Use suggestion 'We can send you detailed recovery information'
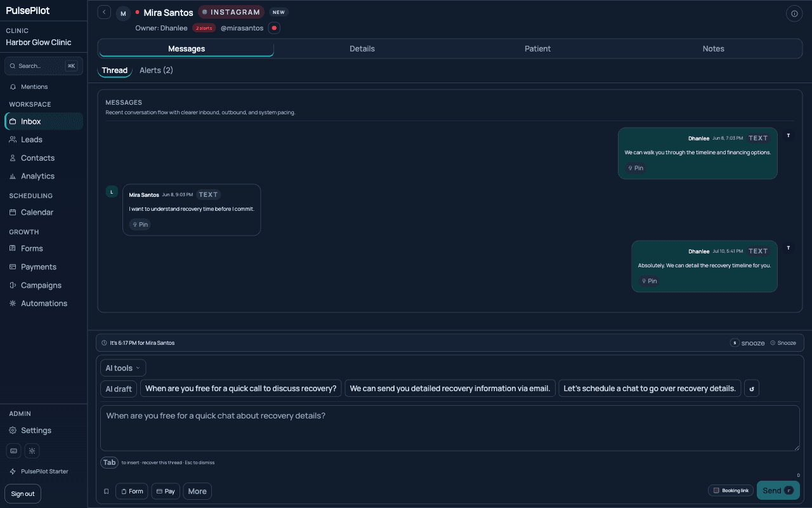Screen dimensions: 812x508 pos(450,389)
